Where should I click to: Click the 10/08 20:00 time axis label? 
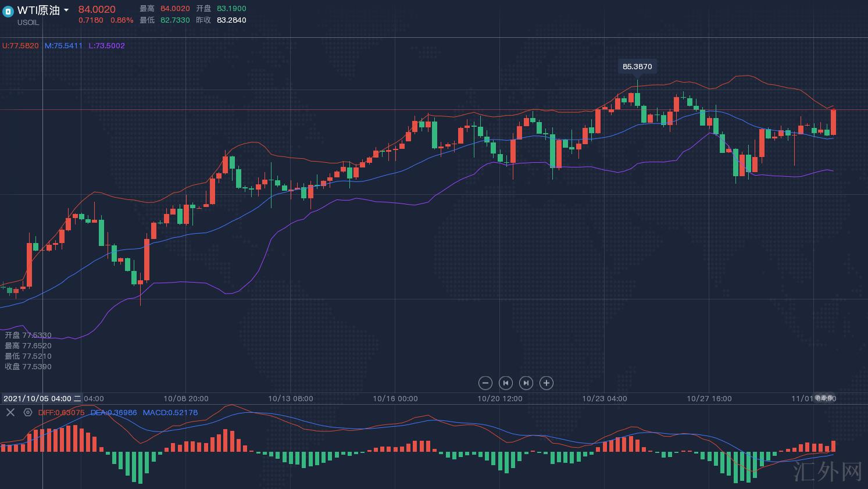[x=186, y=398]
